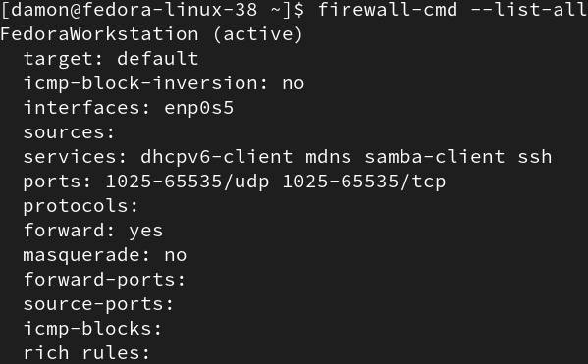Image resolution: width=588 pixels, height=364 pixels.
Task: Click the forward-ports: line
Action: pos(104,280)
